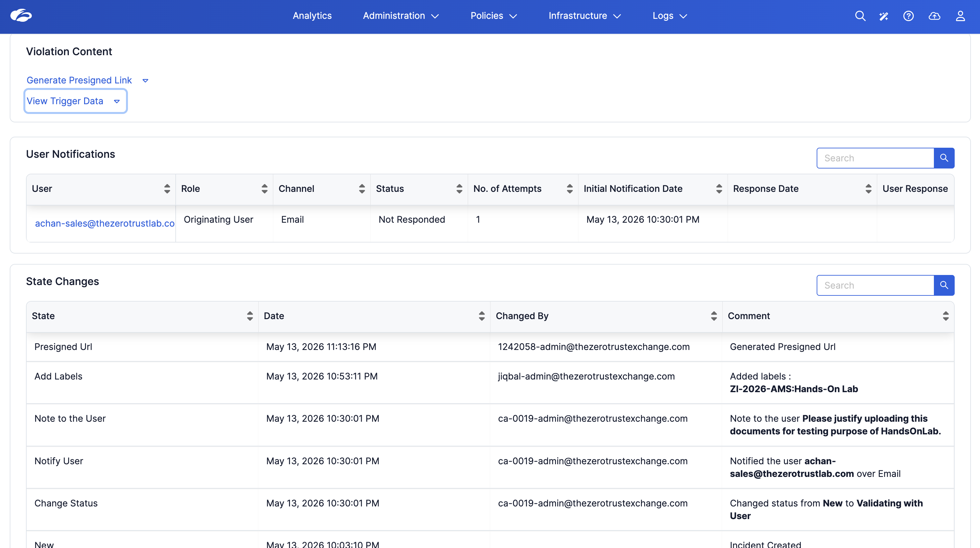Screen dimensions: 980x548
Task: Sort notifications by Channel column arrows
Action: pyautogui.click(x=362, y=189)
